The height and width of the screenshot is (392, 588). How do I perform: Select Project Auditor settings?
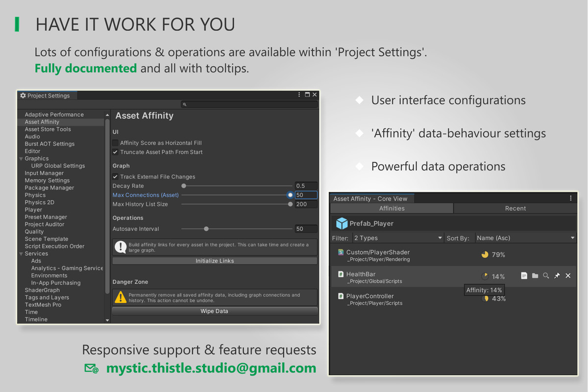tap(45, 224)
